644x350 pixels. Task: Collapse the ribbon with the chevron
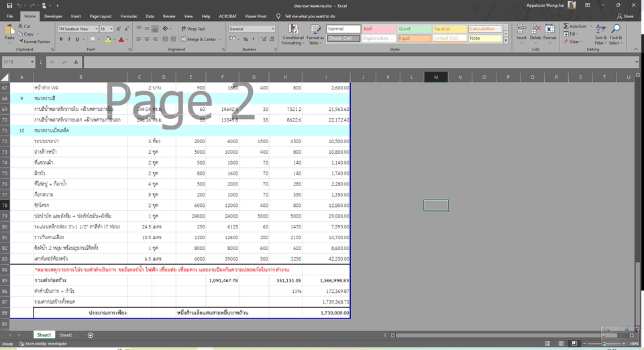(636, 49)
